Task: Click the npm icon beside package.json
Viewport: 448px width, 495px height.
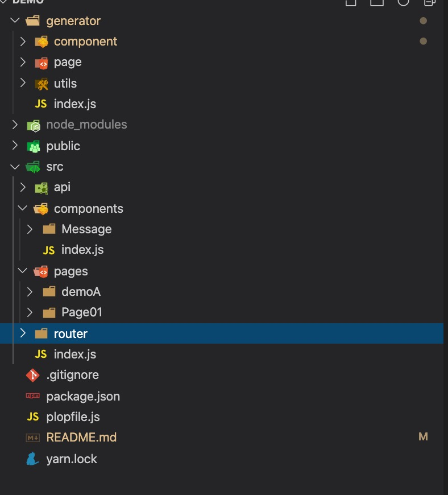Action: [x=33, y=396]
